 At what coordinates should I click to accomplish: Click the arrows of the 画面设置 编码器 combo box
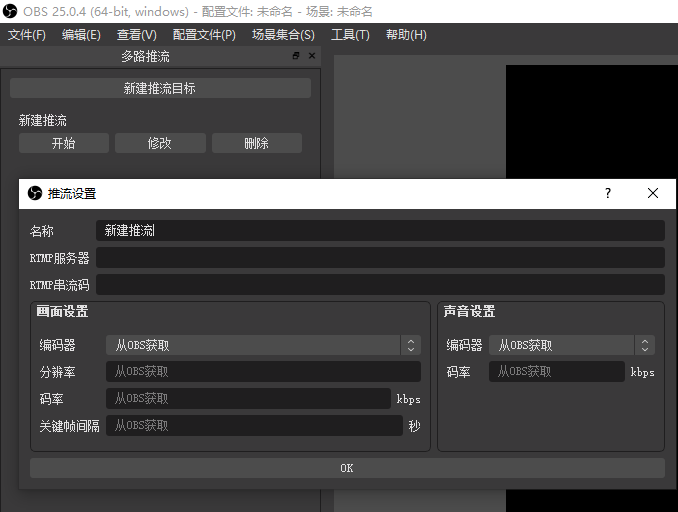pyautogui.click(x=411, y=345)
